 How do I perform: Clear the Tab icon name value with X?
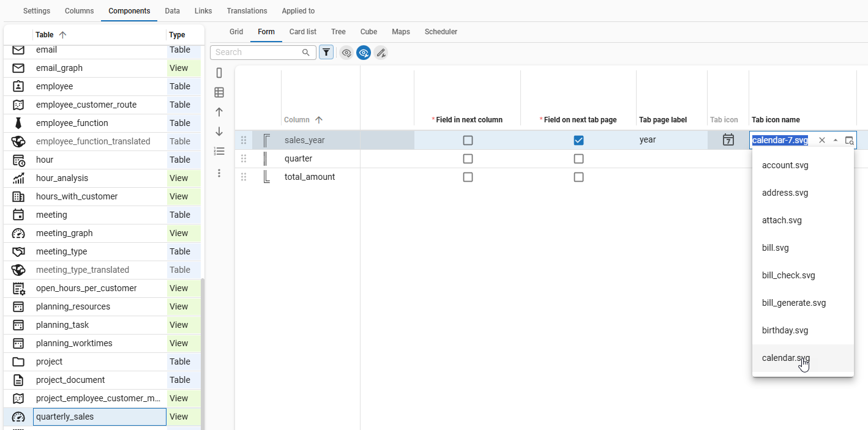click(822, 140)
